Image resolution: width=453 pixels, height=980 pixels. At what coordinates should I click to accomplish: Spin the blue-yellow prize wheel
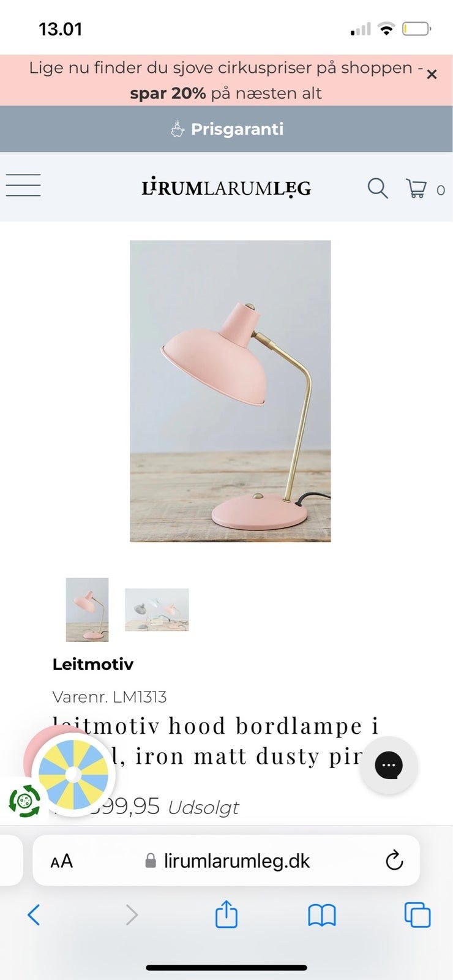point(73,775)
